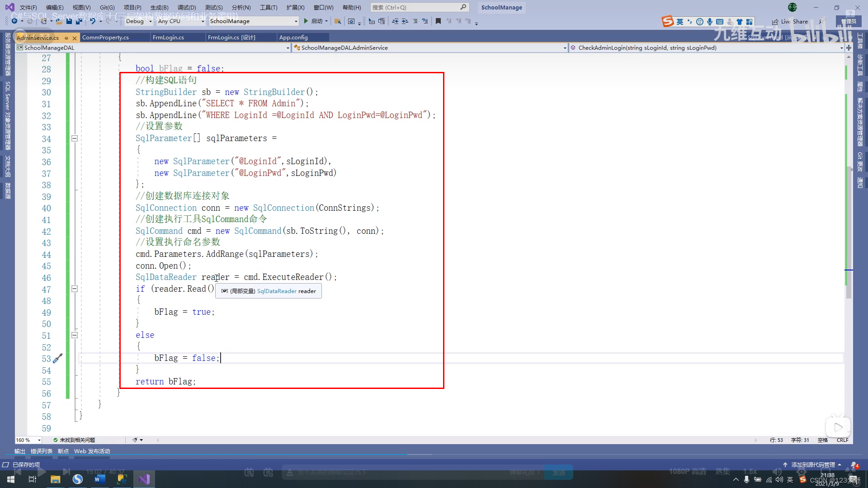The height and width of the screenshot is (488, 868).
Task: Expand the 启动 button dropdown arrow
Action: click(326, 21)
